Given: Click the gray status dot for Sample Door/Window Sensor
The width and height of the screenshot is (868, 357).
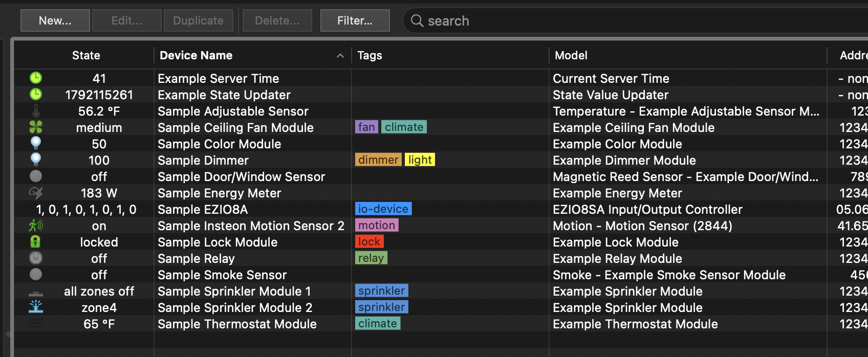Looking at the screenshot, I should click(x=36, y=176).
